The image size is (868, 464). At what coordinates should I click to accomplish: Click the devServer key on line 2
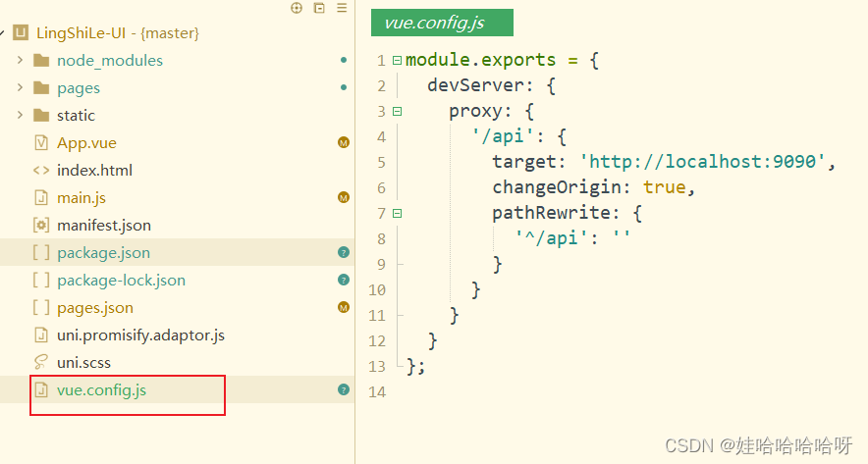click(x=474, y=85)
